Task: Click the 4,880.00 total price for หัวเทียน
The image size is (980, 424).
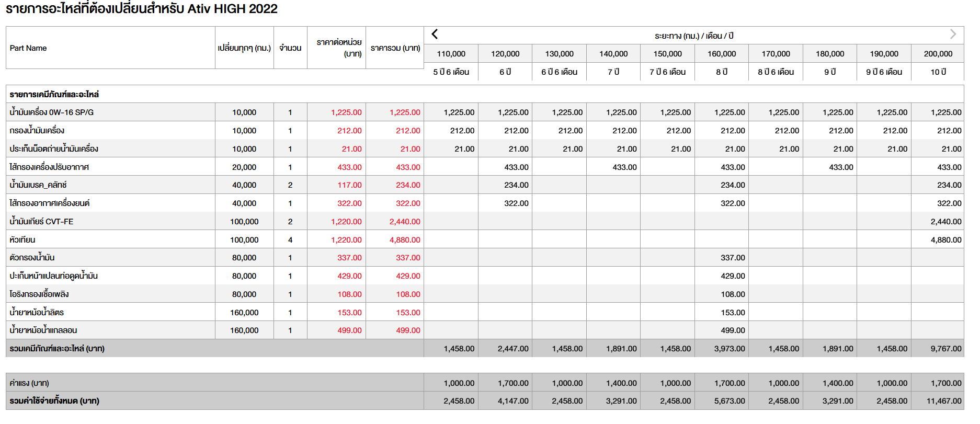Action: click(404, 240)
